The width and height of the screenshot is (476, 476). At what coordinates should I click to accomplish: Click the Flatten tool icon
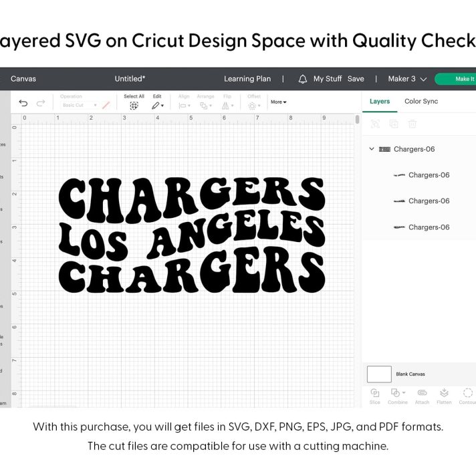click(444, 392)
